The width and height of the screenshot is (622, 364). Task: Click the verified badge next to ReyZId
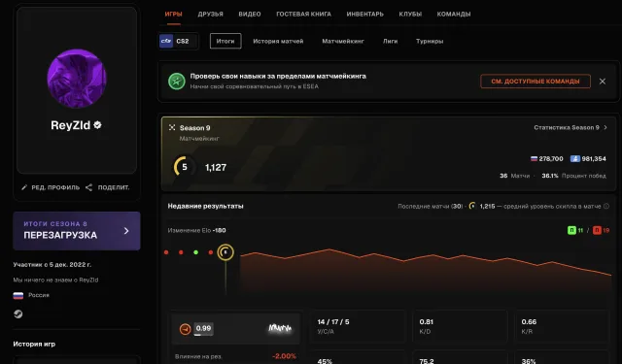pyautogui.click(x=97, y=125)
